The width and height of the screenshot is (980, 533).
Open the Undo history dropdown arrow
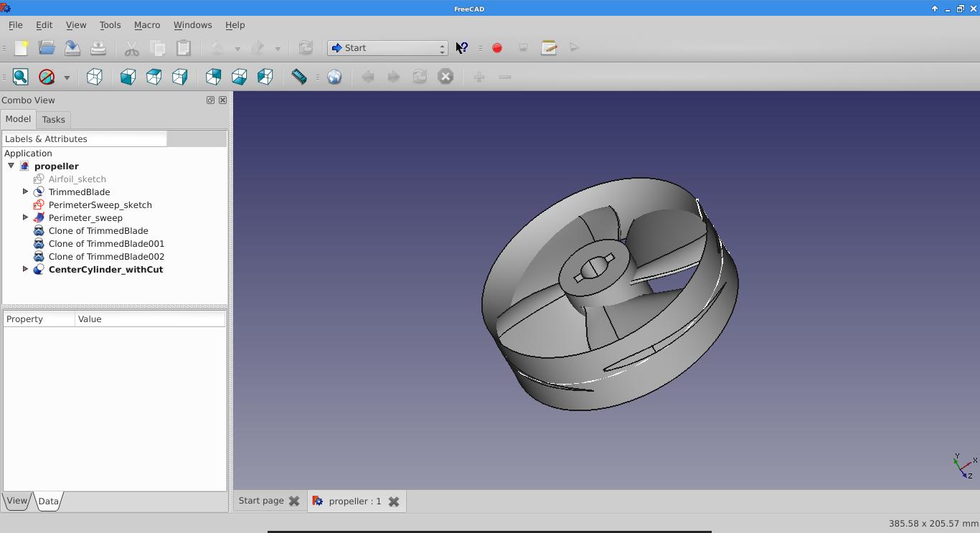pyautogui.click(x=237, y=49)
